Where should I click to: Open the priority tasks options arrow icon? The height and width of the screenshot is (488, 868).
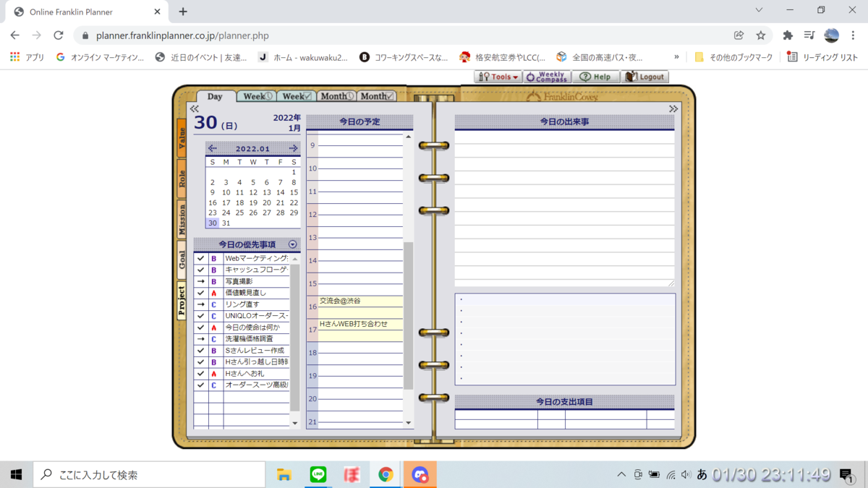click(x=293, y=244)
